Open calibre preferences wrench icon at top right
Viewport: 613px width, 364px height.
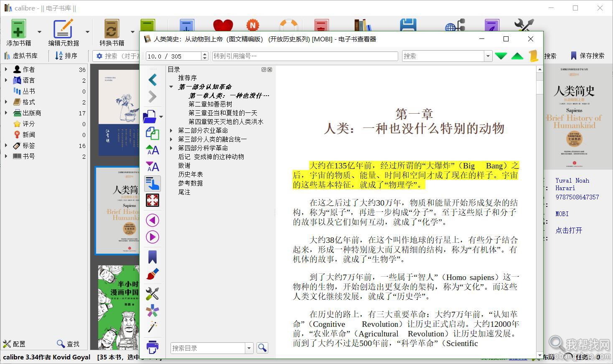click(x=524, y=25)
